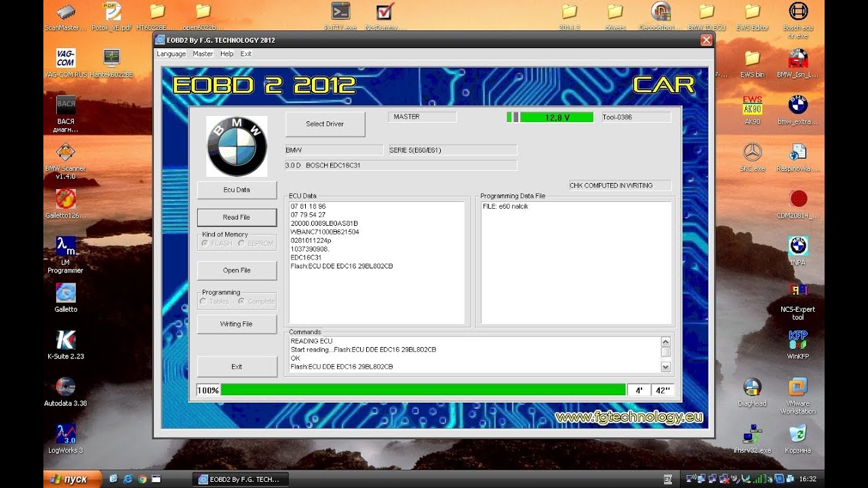The height and width of the screenshot is (488, 868).
Task: Click the CHK COMPUTED IN WRITING status
Action: 620,186
